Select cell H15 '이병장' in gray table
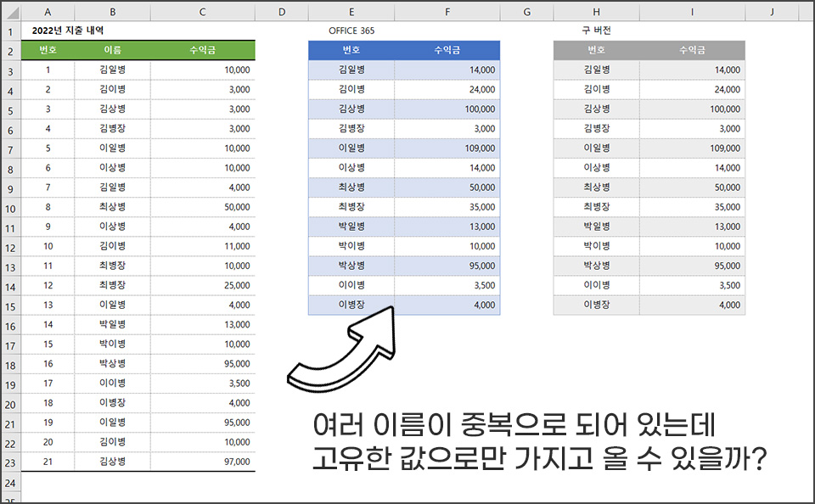 tap(596, 305)
